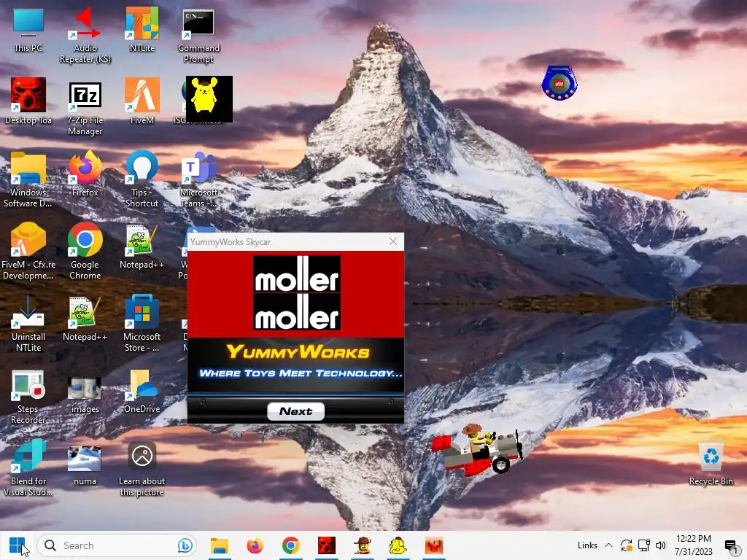
Task: Click sync update tray icon
Action: 626,545
